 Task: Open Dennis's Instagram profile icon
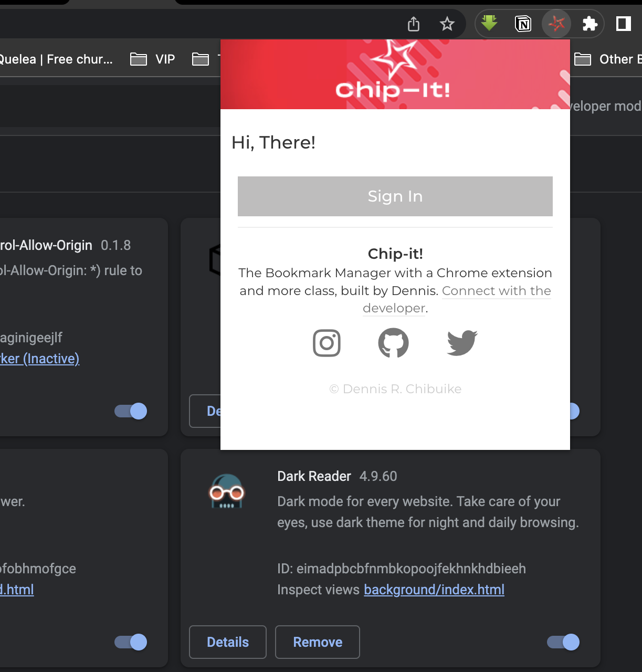click(x=327, y=343)
